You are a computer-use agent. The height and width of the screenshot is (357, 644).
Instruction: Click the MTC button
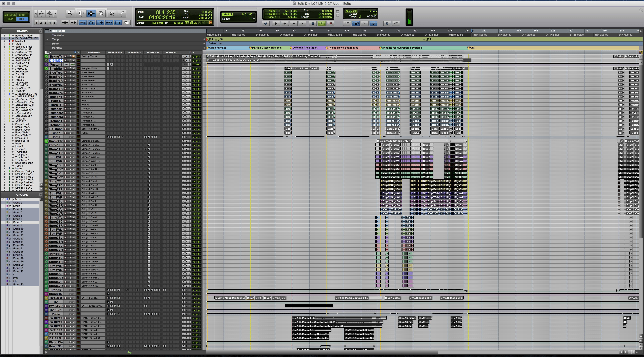396,23
